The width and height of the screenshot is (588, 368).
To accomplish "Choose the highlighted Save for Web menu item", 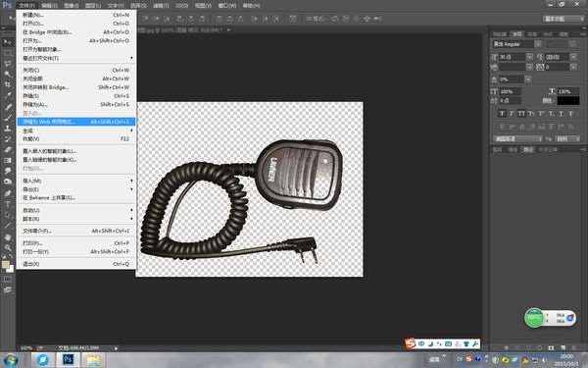I will click(x=76, y=122).
